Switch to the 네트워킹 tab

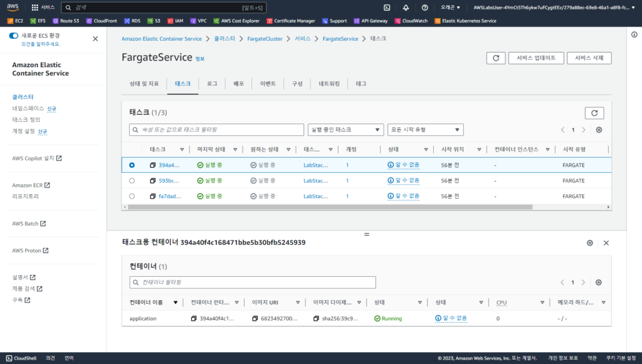[329, 84]
